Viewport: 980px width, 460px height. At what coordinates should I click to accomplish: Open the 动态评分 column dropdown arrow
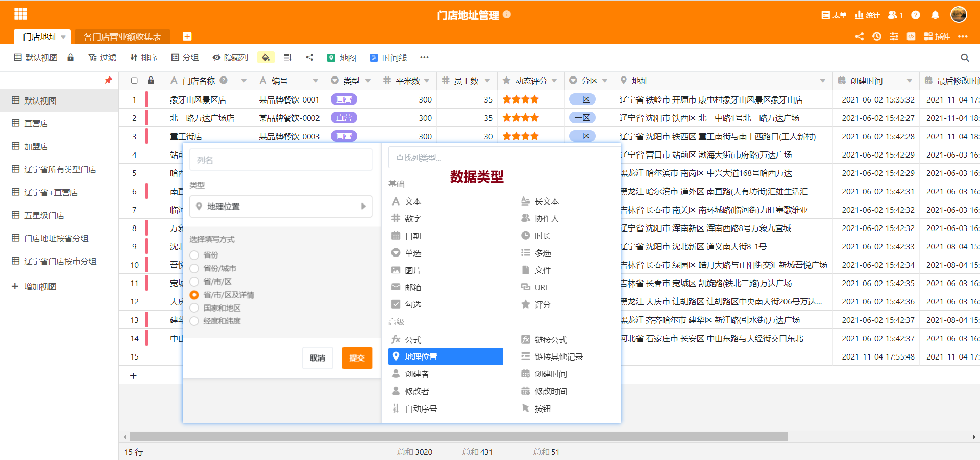pos(554,81)
